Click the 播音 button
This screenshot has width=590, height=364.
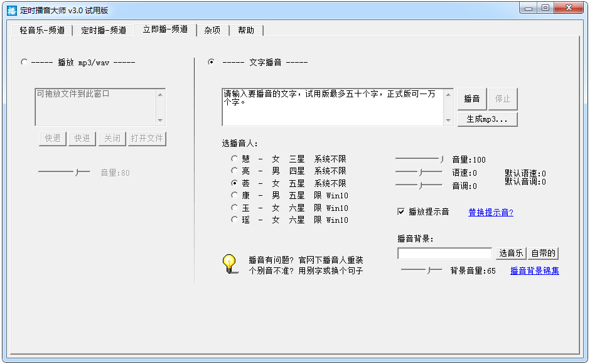click(472, 99)
